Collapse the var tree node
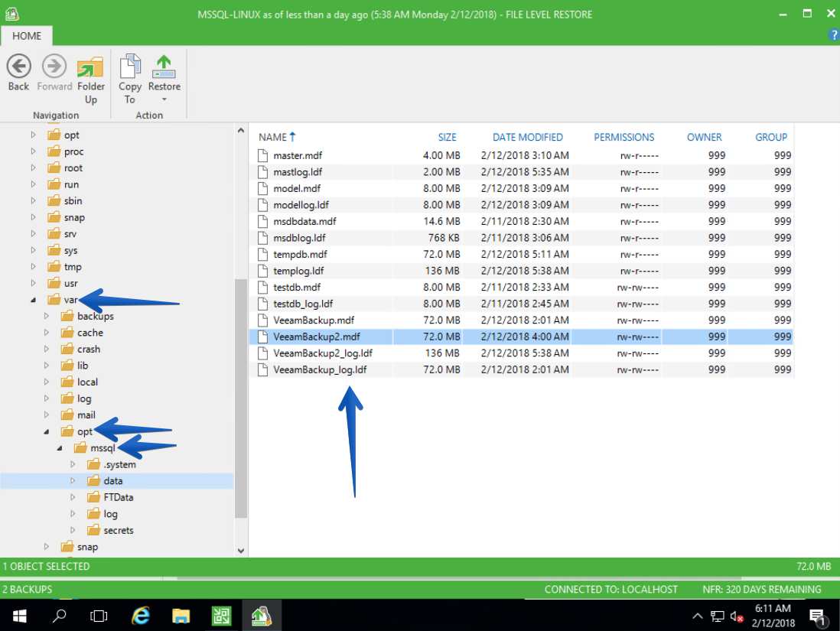The image size is (840, 631). (x=33, y=300)
